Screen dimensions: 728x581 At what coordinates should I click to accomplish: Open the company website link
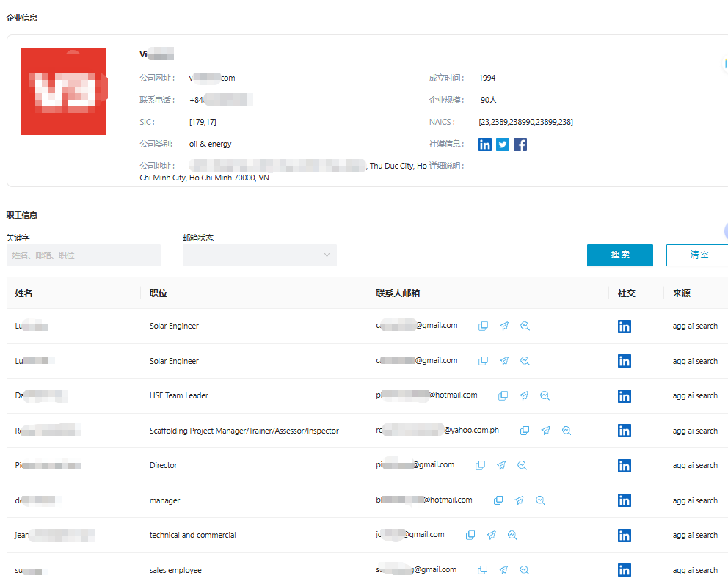point(212,78)
